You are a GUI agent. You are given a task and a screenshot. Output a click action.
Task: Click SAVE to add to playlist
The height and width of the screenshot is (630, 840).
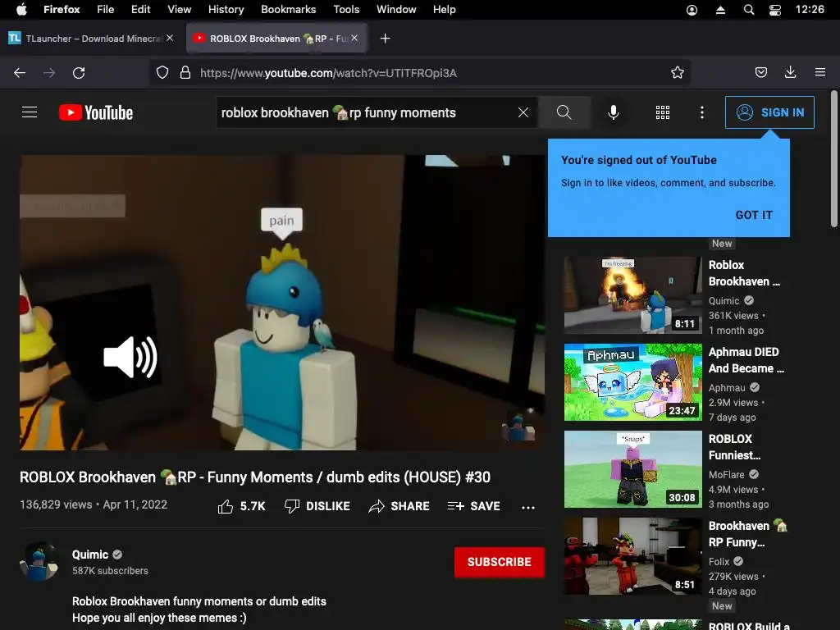click(473, 506)
